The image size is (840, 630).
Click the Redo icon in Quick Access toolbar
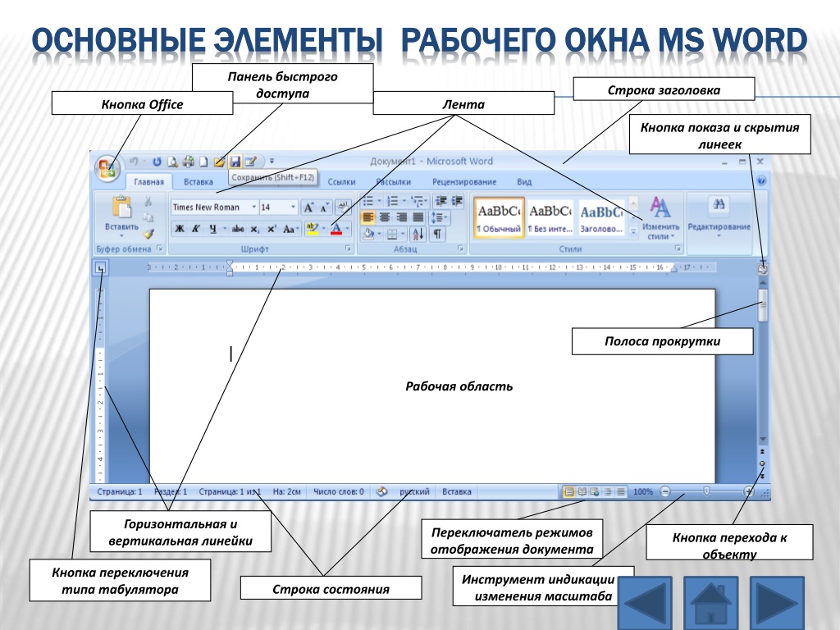click(x=157, y=162)
